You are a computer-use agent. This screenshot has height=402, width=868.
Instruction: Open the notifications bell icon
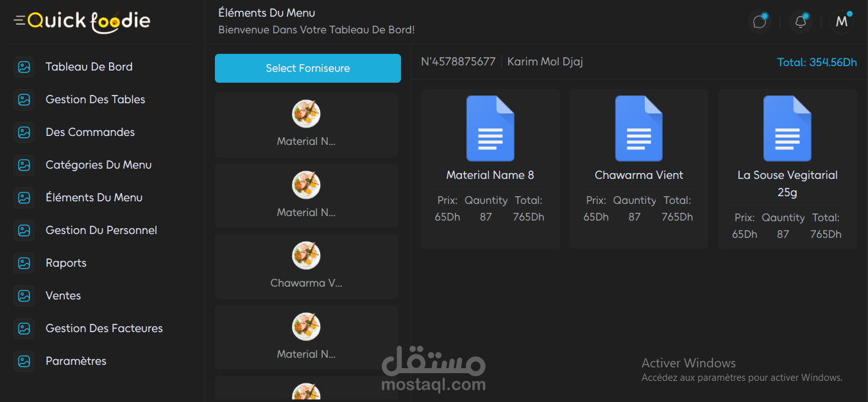tap(801, 22)
